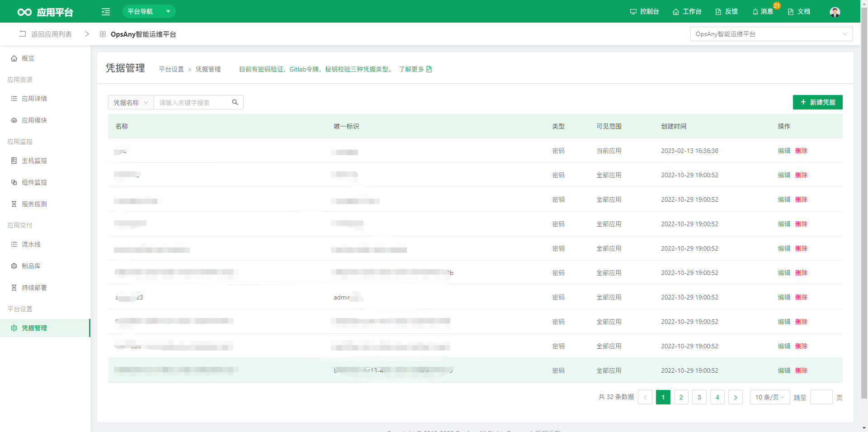Go to page 2
The height and width of the screenshot is (432, 868).
(681, 397)
